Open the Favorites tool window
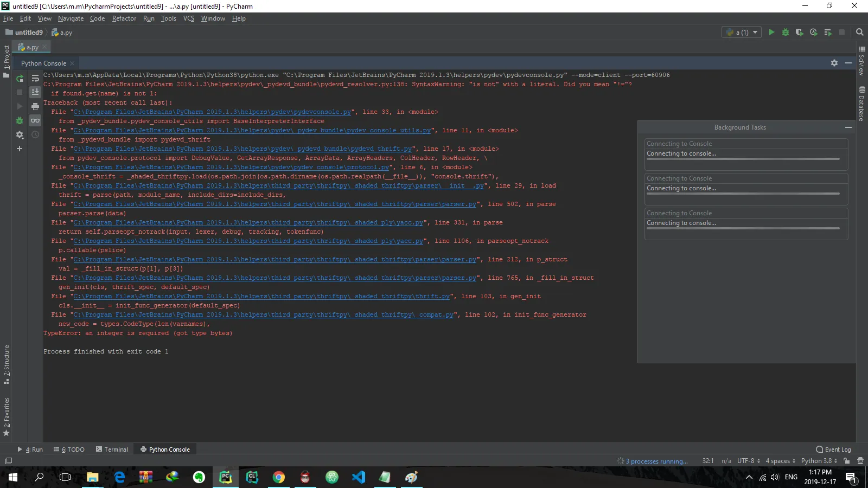The height and width of the screenshot is (488, 868). coord(7,416)
